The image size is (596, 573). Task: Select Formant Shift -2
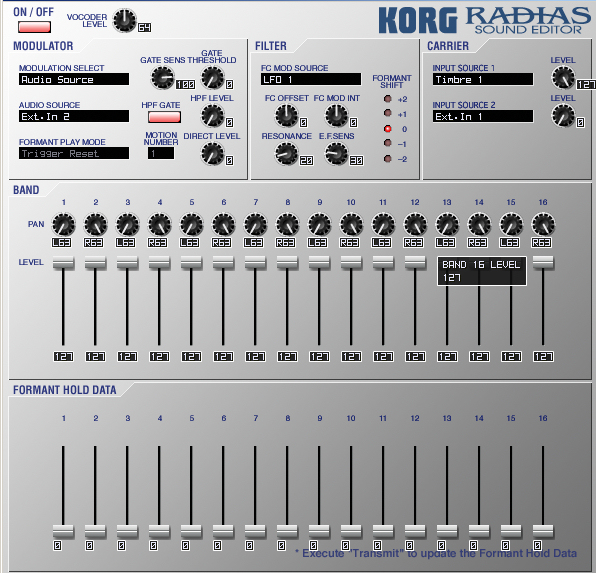[x=388, y=159]
